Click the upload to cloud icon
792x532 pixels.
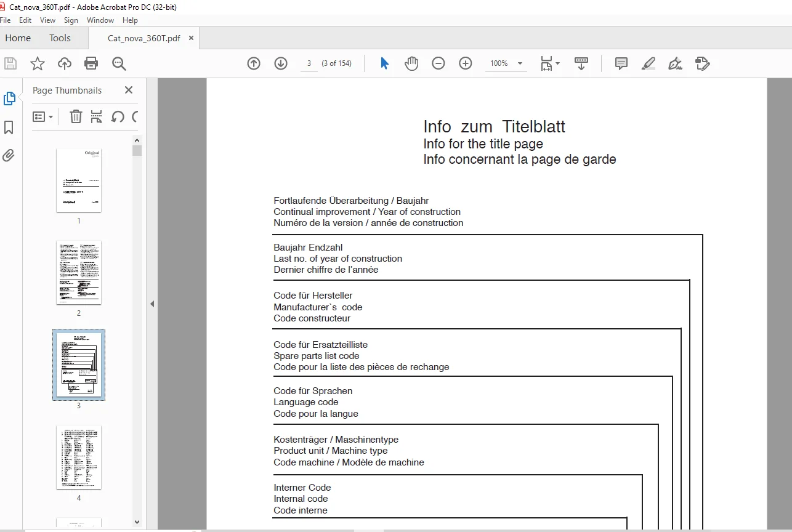tap(64, 63)
